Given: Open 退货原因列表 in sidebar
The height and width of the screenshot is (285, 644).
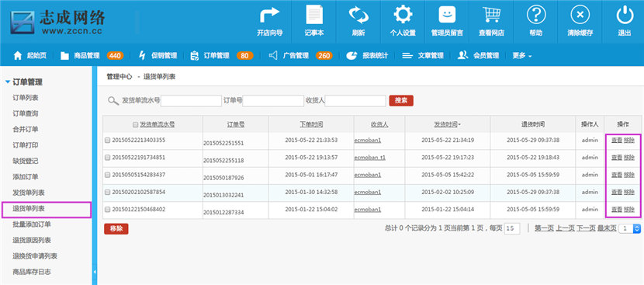Looking at the screenshot, I should [x=32, y=240].
